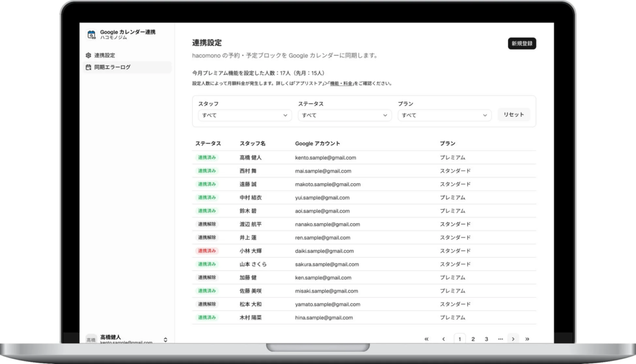Open the スタッフ filter dropdown
Image resolution: width=636 pixels, height=364 pixels.
click(x=245, y=115)
